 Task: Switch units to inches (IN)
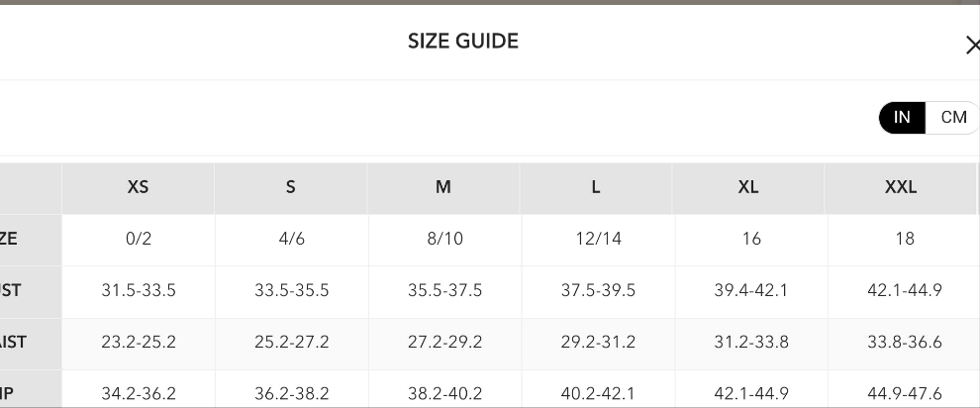[x=902, y=117]
